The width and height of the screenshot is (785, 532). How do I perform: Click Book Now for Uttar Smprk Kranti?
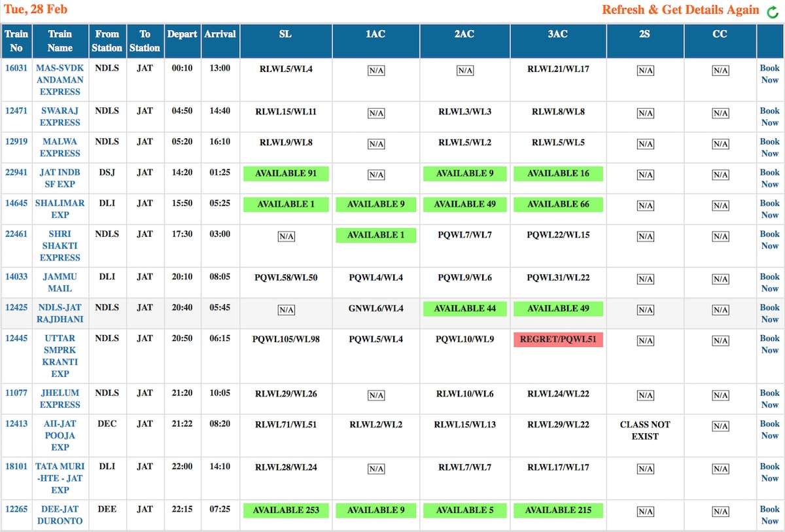click(x=769, y=344)
